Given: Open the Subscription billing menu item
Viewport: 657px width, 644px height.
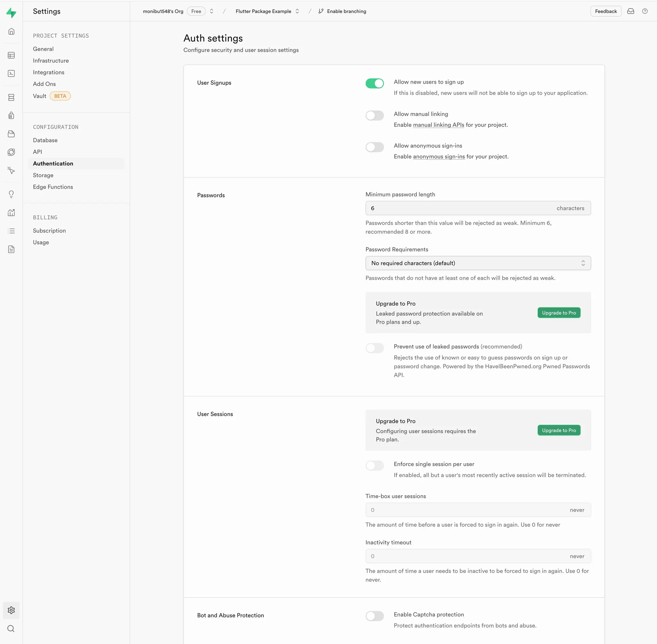Looking at the screenshot, I should click(x=49, y=231).
